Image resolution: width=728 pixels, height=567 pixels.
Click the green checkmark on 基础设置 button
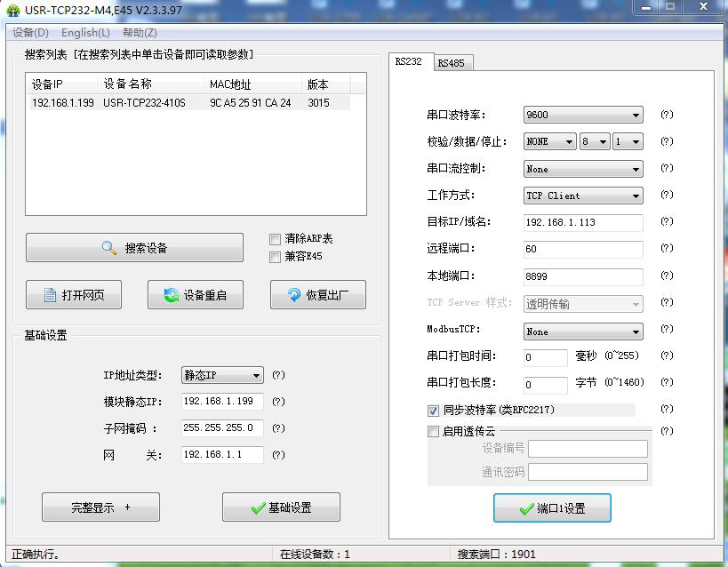[258, 508]
